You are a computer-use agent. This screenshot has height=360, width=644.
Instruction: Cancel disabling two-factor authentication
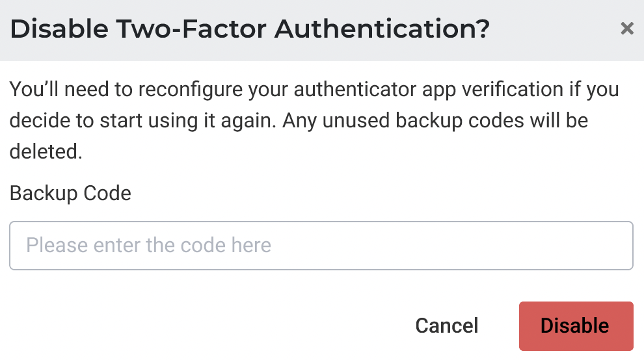point(447,326)
